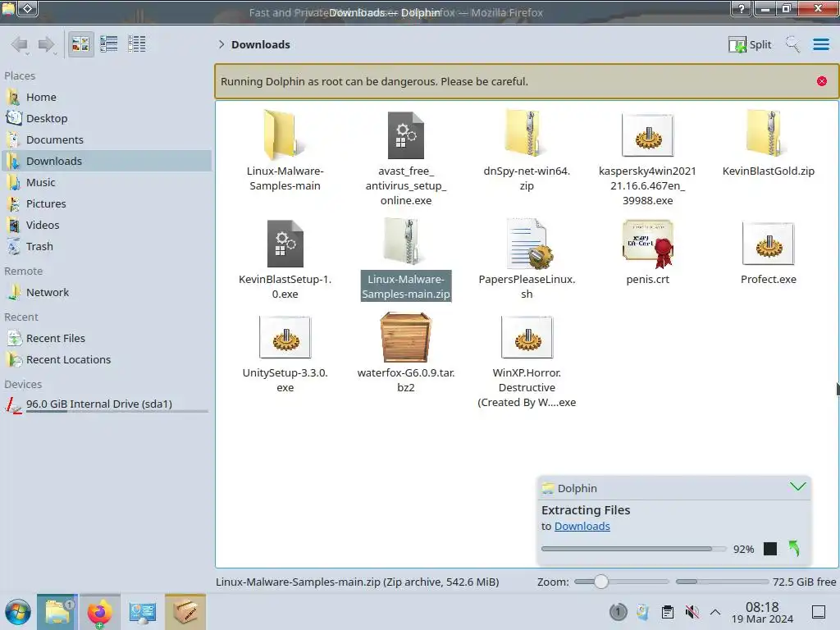Viewport: 840px width, 630px height.
Task: Switch to Compact view mode
Action: tap(109, 44)
